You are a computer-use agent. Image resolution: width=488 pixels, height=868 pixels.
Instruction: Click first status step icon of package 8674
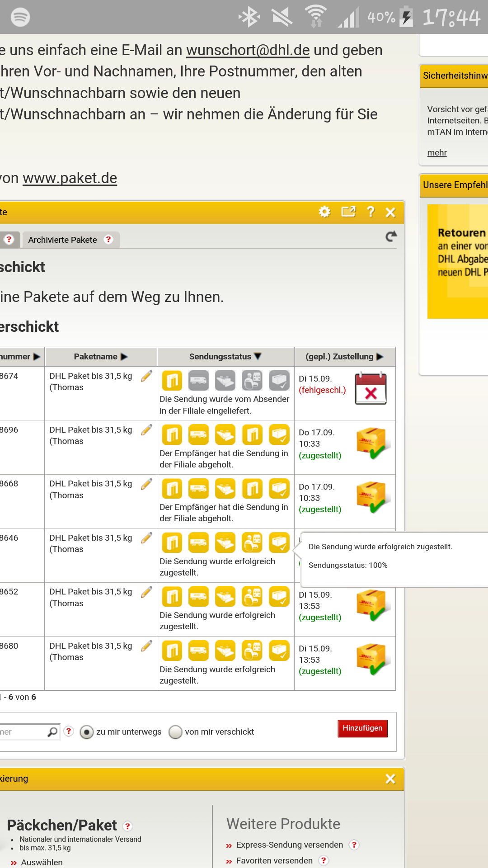172,381
